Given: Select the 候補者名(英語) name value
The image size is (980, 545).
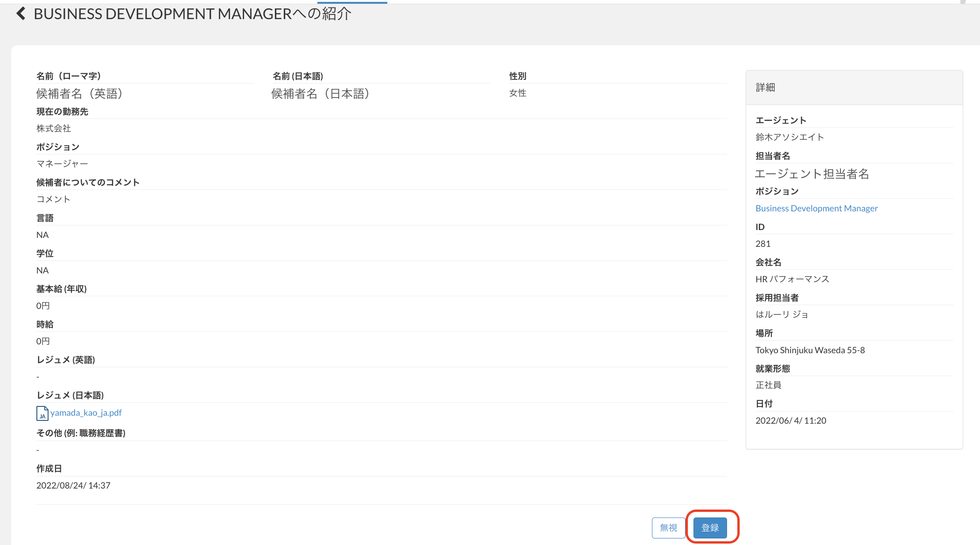Looking at the screenshot, I should 79,94.
